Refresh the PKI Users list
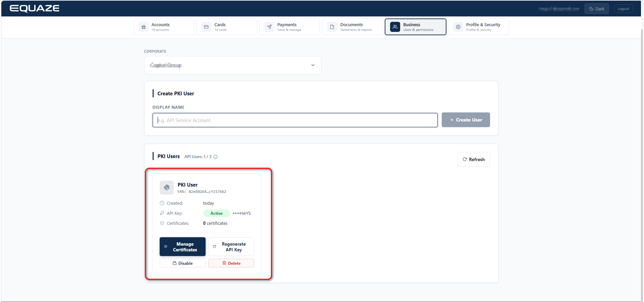The image size is (644, 302). 474,159
